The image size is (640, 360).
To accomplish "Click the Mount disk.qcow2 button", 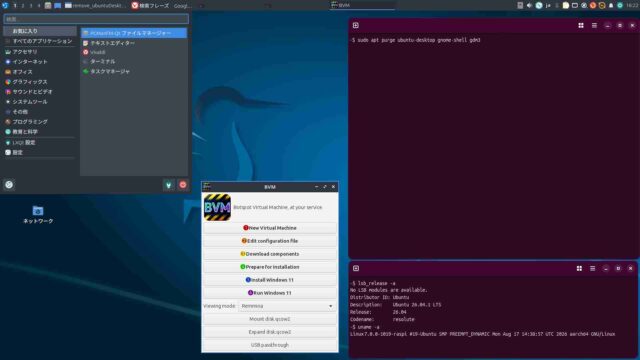I will (270, 319).
